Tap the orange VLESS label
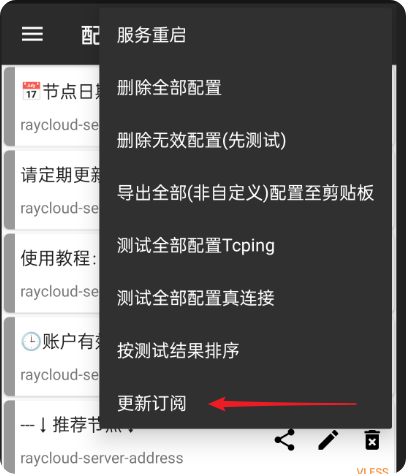Viewport: 406px width, 474px height. 372,471
